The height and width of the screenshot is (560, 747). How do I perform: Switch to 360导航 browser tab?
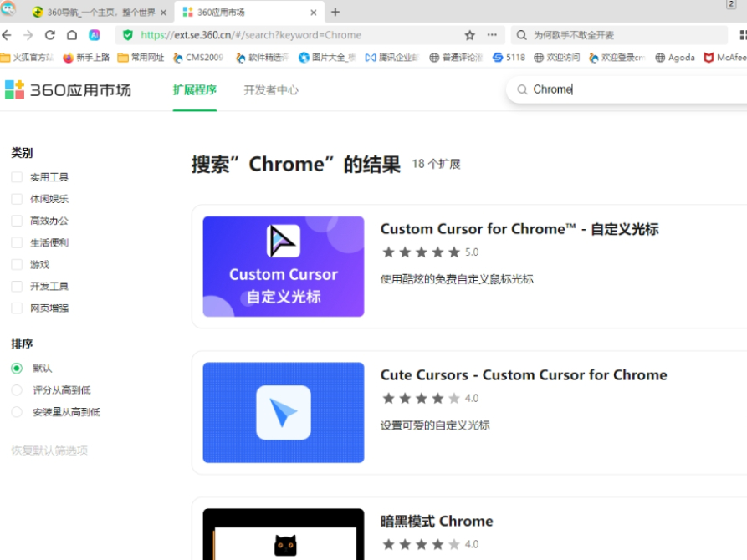(x=100, y=13)
